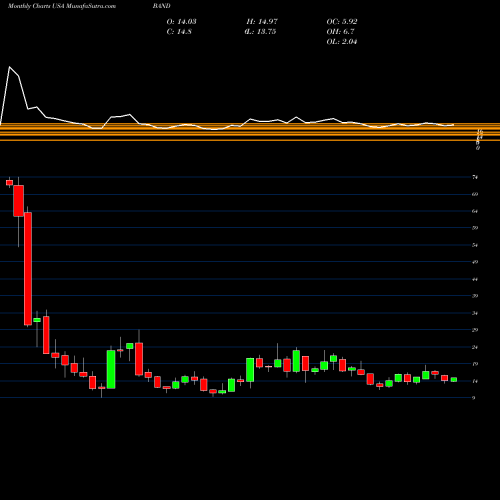
Task: Click the tallest red candle falling from 64 to 31
Action: (x=28, y=269)
